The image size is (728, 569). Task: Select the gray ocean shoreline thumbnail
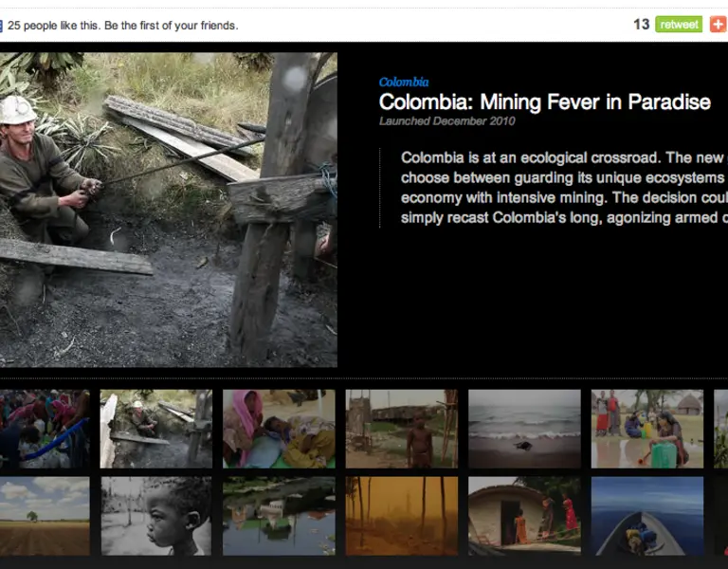(x=524, y=429)
